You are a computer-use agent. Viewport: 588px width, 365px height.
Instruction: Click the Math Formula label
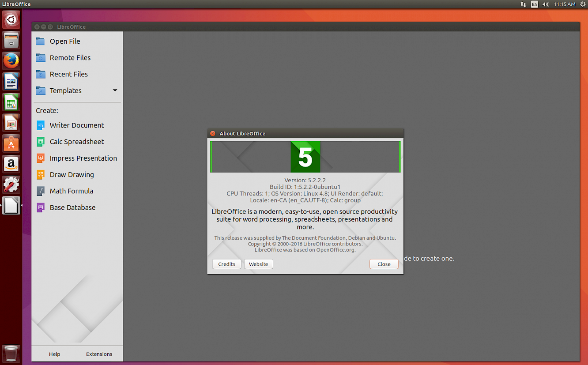click(72, 191)
